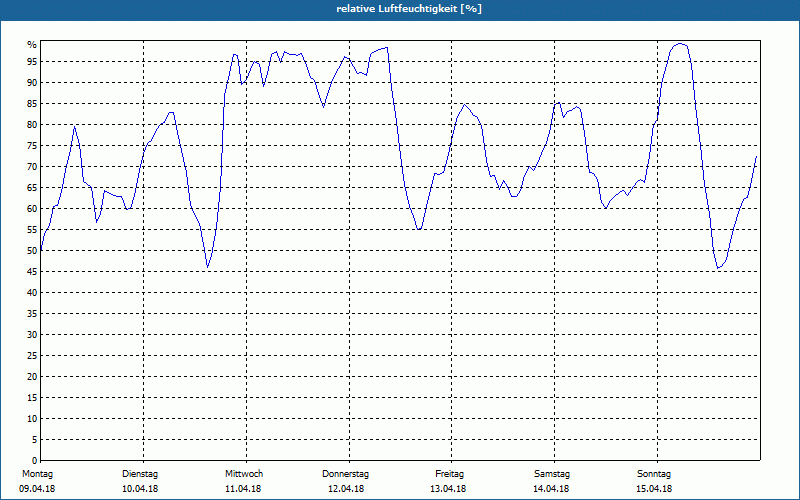Click the '13.04.18' date label
The height and width of the screenshot is (500, 800).
(x=448, y=489)
